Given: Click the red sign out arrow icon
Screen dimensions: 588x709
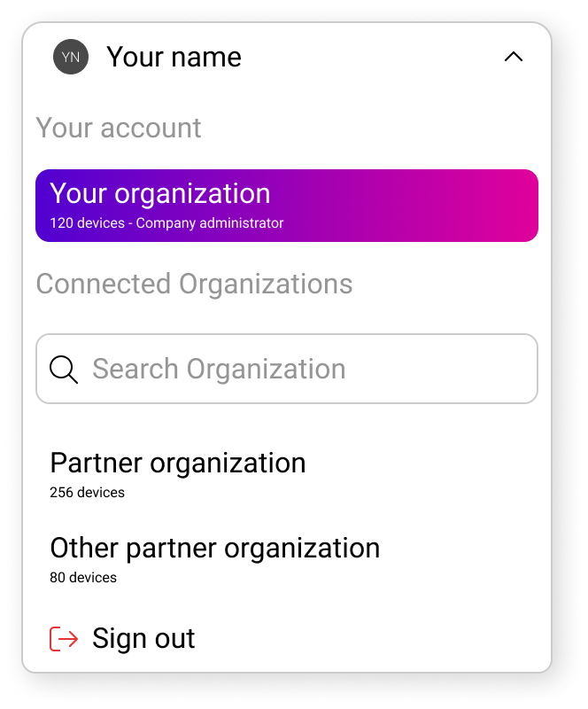Looking at the screenshot, I should [x=62, y=637].
